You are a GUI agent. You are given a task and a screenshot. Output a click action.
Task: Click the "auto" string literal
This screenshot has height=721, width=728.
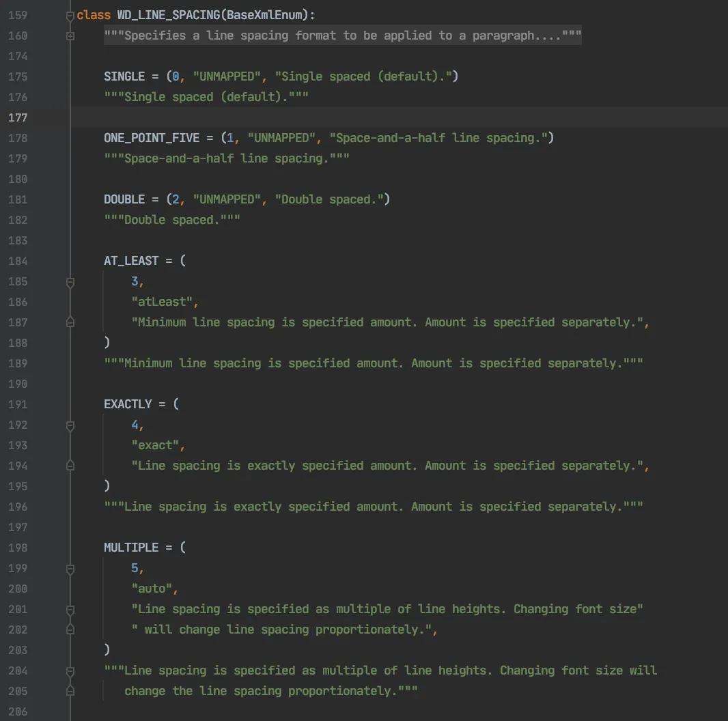(x=152, y=589)
